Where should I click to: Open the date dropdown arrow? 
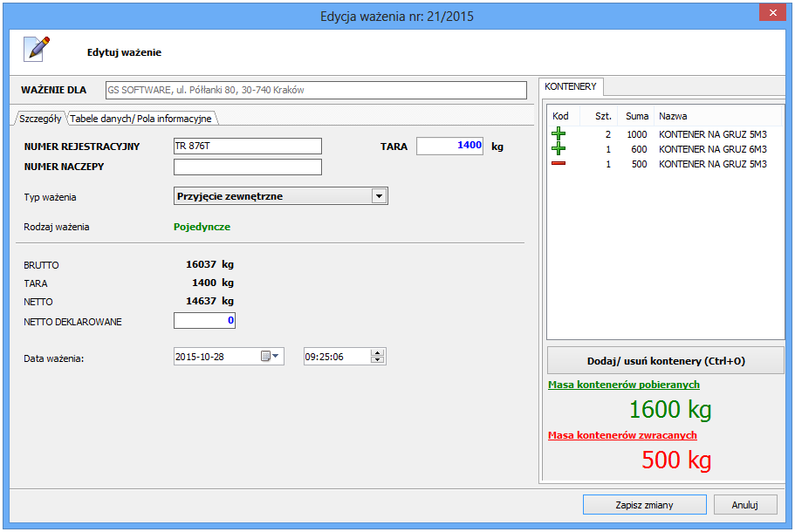click(277, 356)
